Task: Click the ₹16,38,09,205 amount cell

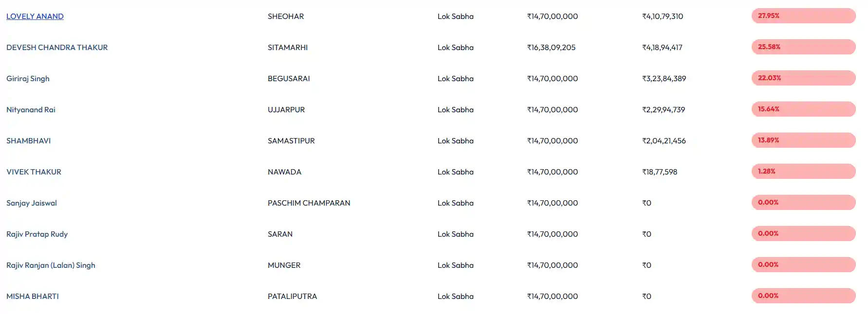Action: (x=552, y=48)
